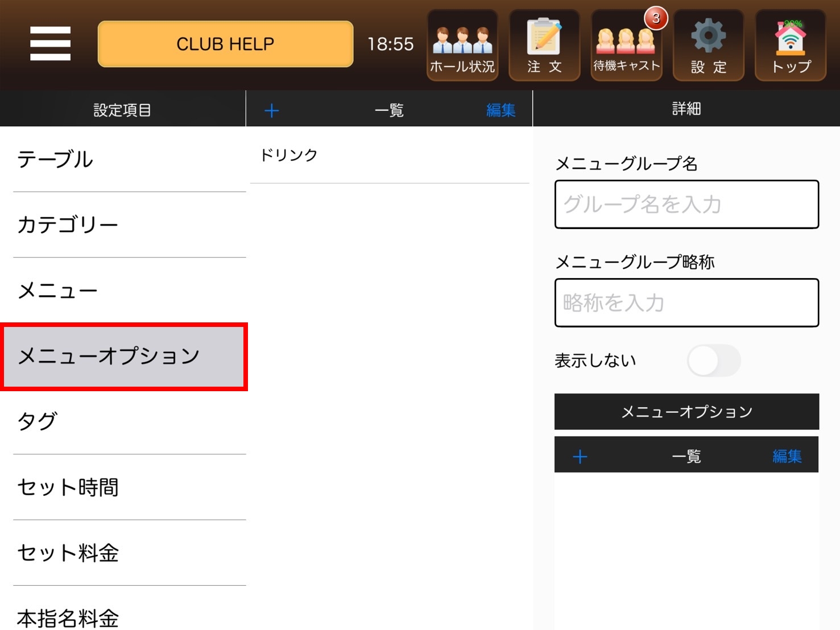Go to トップ home icon
The image size is (840, 630).
791,45
